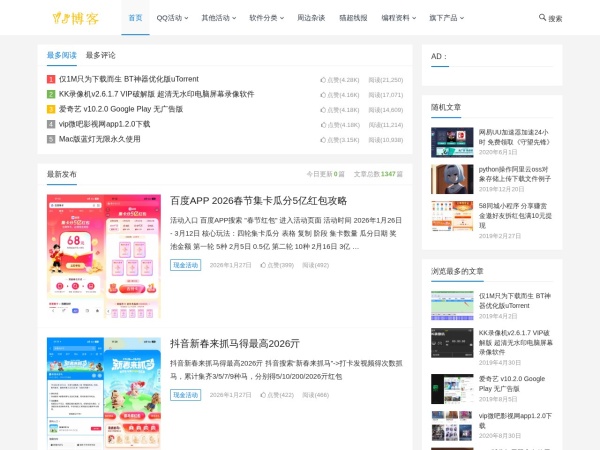Click like icon for uTorrent article row
Viewport: 600px width, 450px height.
323,80
